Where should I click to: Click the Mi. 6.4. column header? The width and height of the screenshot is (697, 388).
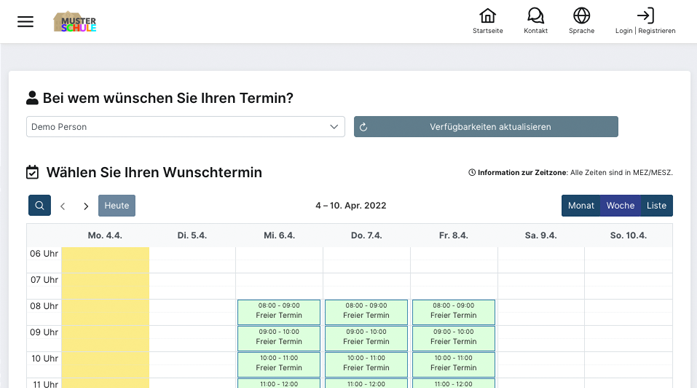tap(279, 236)
